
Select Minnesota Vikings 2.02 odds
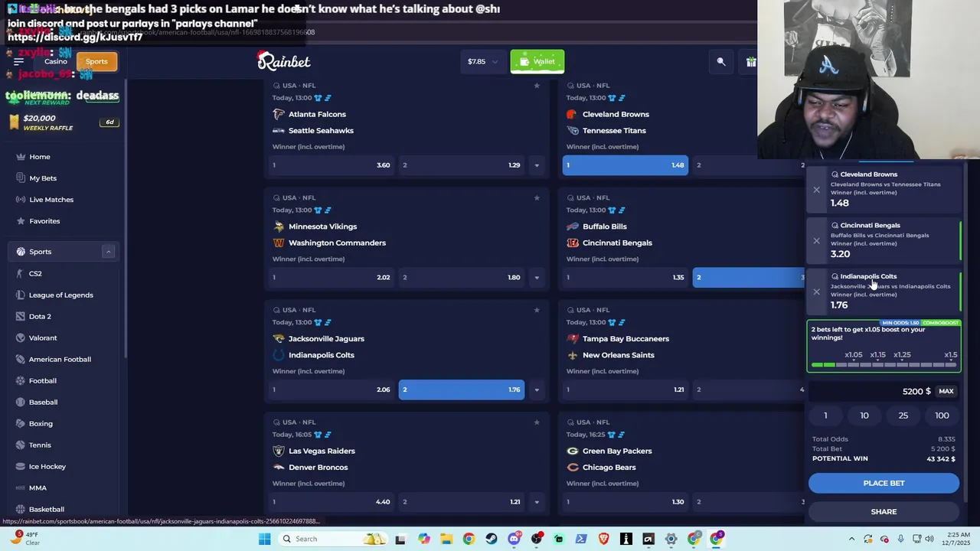click(331, 277)
